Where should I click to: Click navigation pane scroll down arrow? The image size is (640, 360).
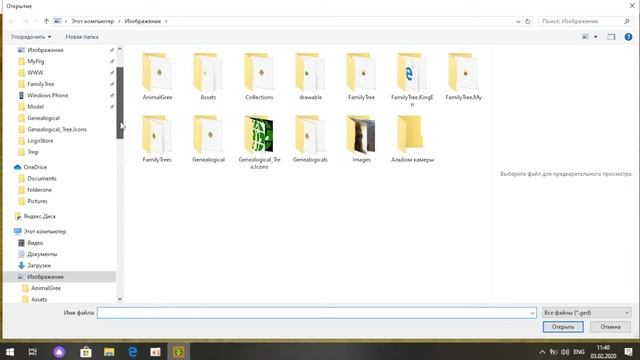[x=120, y=299]
